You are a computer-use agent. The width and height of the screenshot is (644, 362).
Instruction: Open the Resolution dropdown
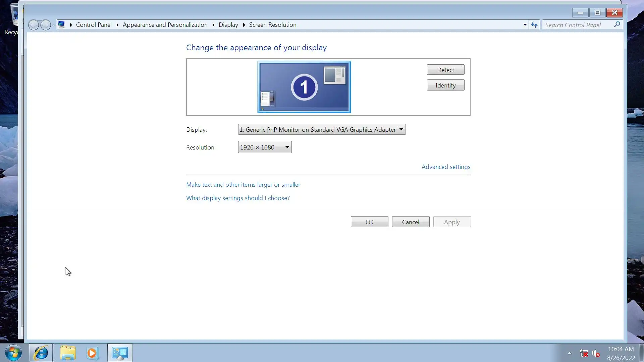click(x=265, y=147)
